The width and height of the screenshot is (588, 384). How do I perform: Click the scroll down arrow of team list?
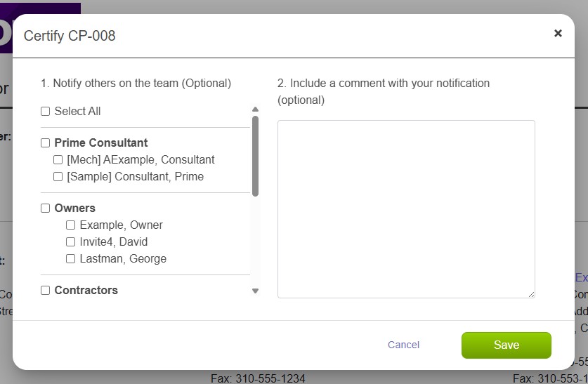tap(256, 291)
